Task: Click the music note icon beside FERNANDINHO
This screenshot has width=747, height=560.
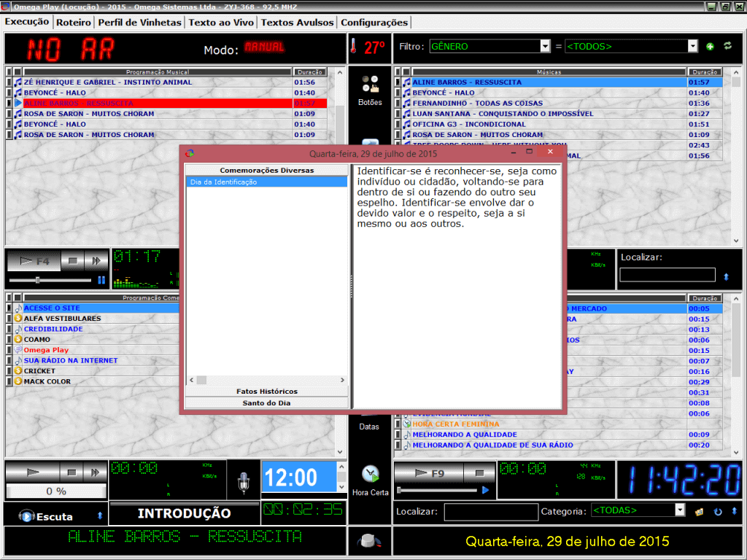Action: 406,103
